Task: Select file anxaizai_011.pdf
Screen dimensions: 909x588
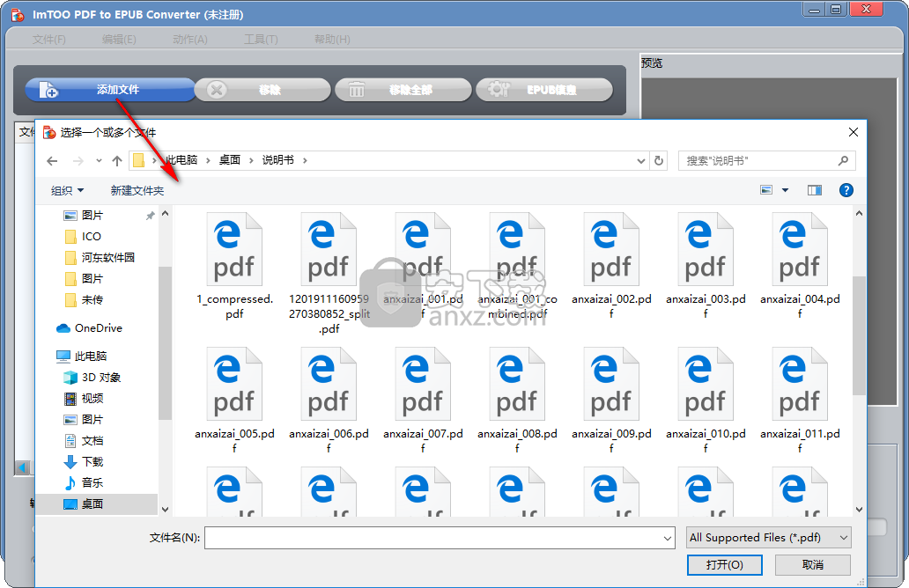Action: pyautogui.click(x=800, y=400)
